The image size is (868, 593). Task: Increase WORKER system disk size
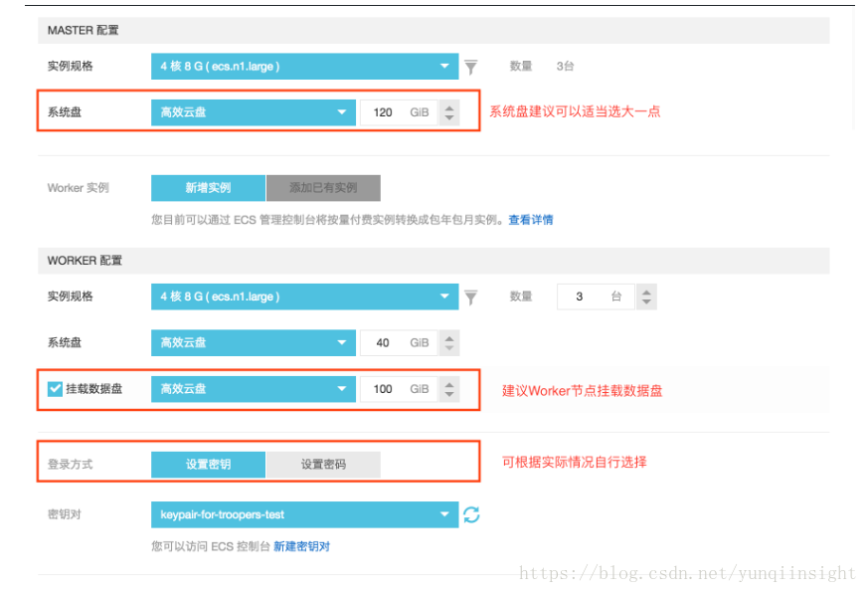[x=449, y=337]
